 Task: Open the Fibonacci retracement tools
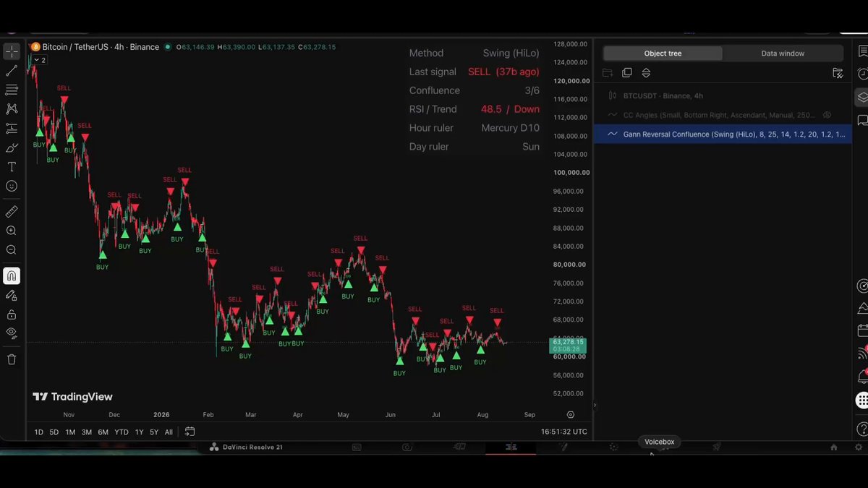coord(12,90)
